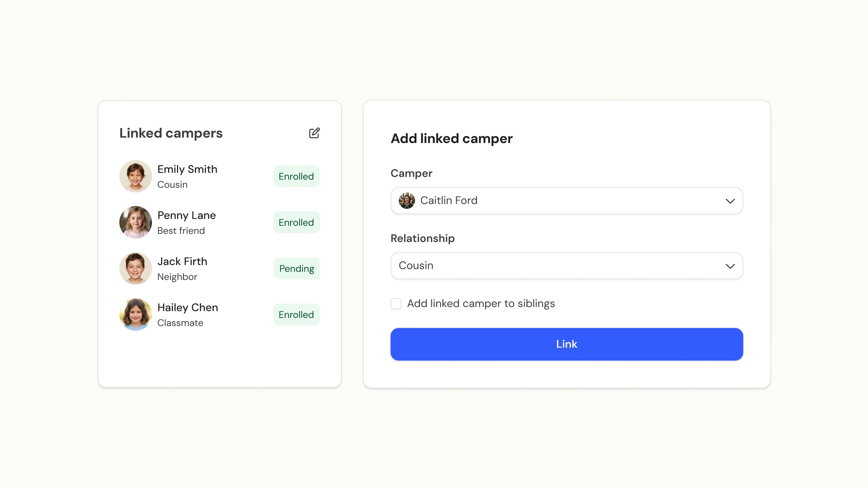Click the edit pencil icon for Linked campers

click(314, 133)
